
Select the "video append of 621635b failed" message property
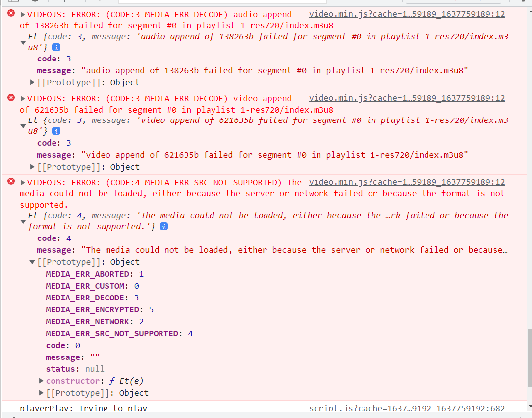[x=253, y=155]
